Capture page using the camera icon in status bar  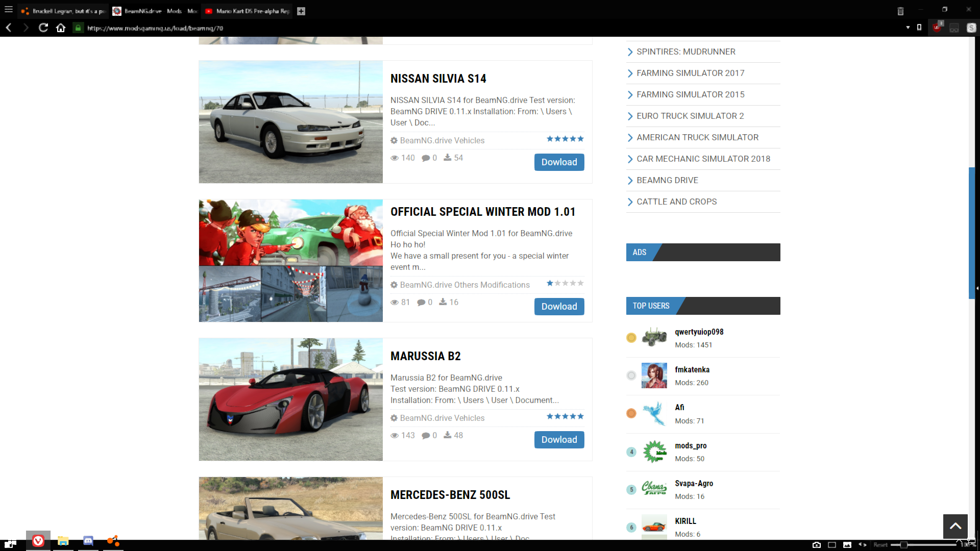click(x=817, y=545)
